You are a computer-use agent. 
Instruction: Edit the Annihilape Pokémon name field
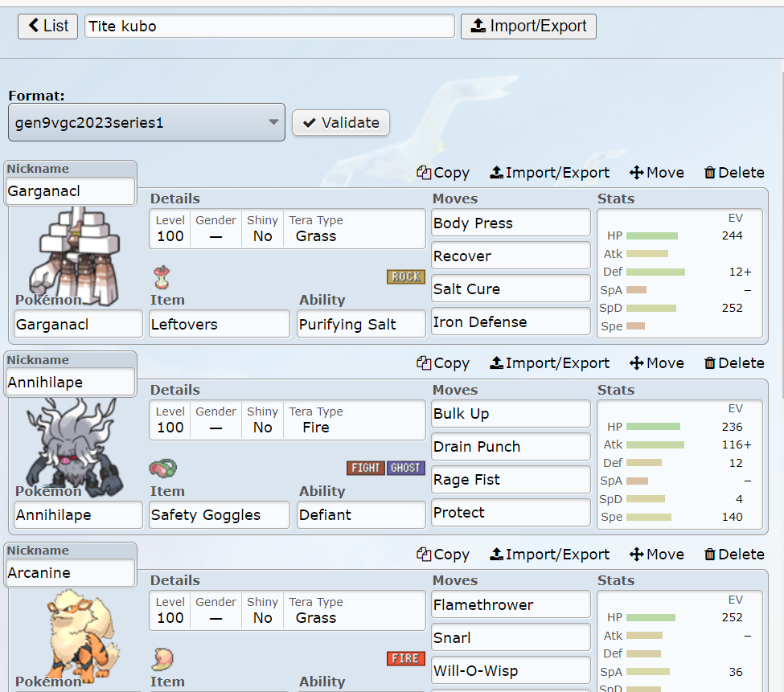click(x=79, y=515)
